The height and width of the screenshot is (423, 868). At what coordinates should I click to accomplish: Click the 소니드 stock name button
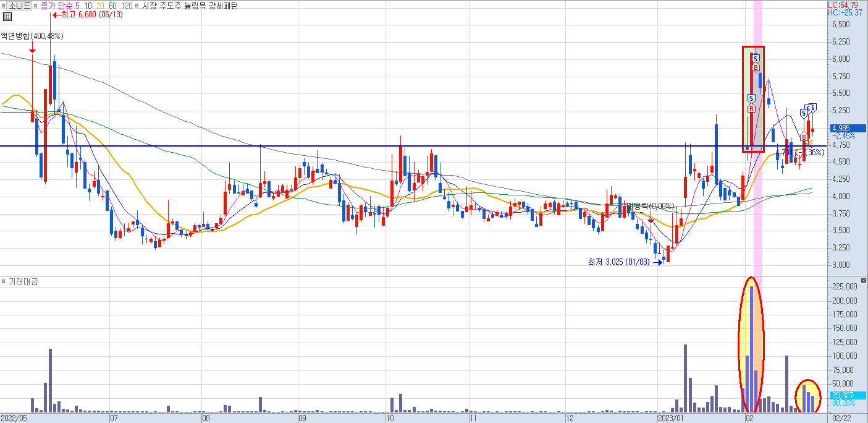(x=19, y=6)
